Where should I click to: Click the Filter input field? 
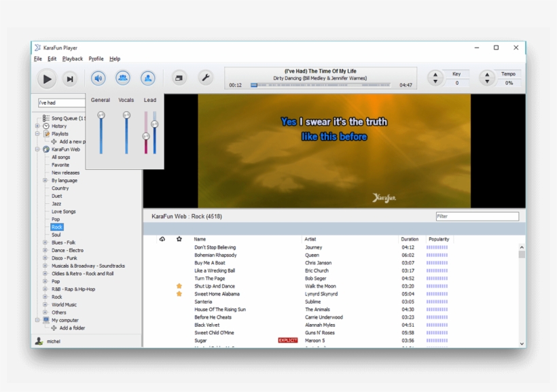[477, 216]
